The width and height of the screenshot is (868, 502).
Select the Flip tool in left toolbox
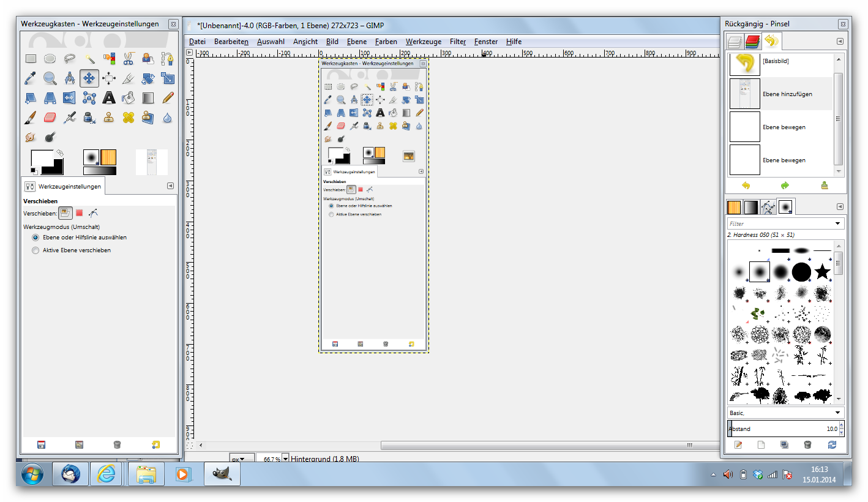pyautogui.click(x=70, y=98)
